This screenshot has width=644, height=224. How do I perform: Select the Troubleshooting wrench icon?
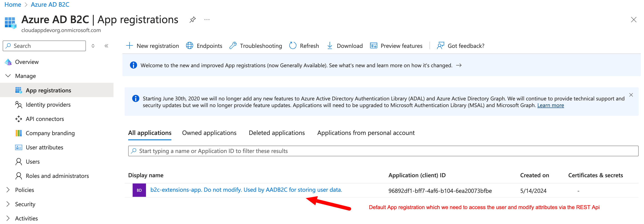pyautogui.click(x=233, y=46)
